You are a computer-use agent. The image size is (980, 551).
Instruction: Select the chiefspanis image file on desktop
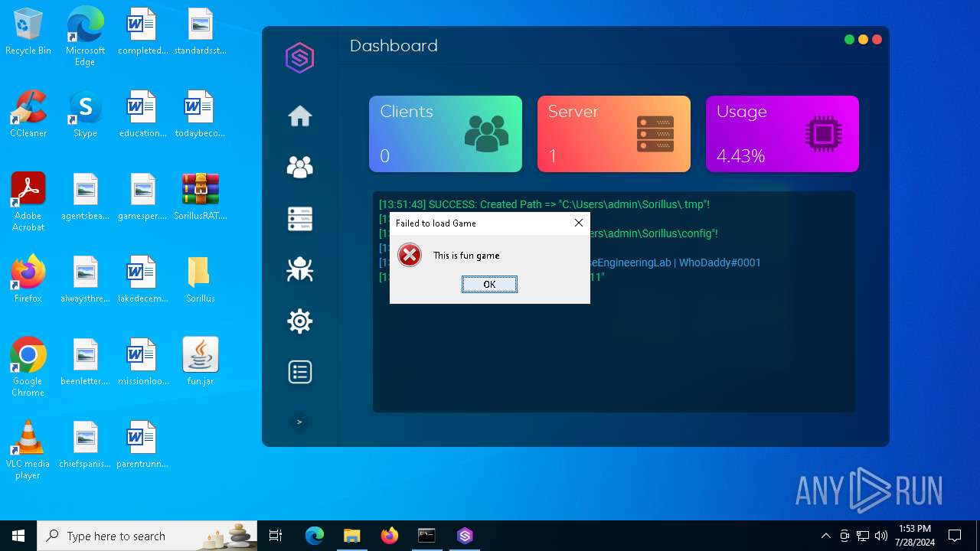click(85, 445)
